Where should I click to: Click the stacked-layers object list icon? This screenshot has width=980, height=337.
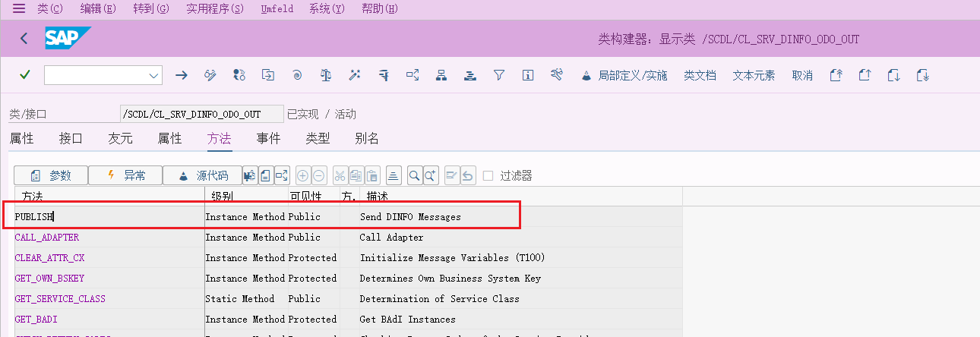[470, 74]
